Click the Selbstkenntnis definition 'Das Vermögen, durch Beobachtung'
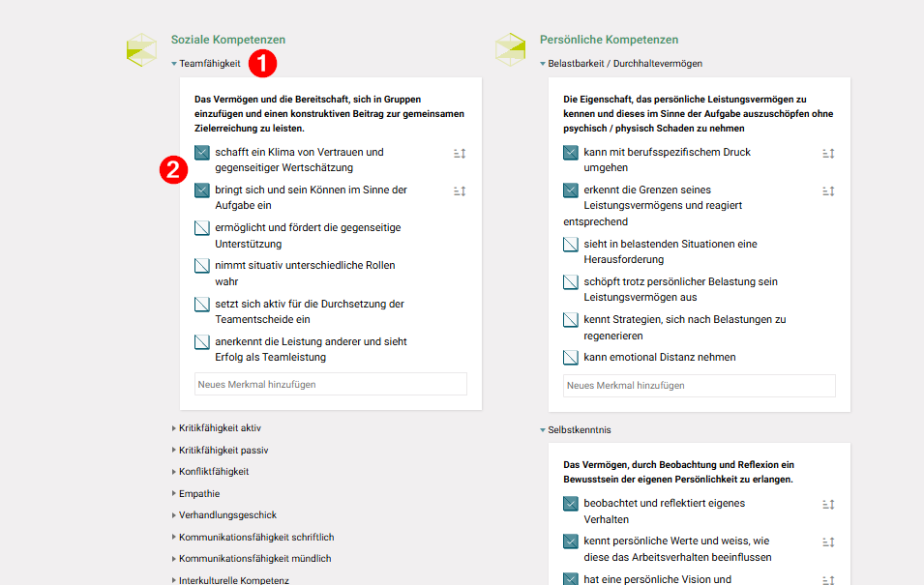The height and width of the screenshot is (585, 924). [679, 472]
